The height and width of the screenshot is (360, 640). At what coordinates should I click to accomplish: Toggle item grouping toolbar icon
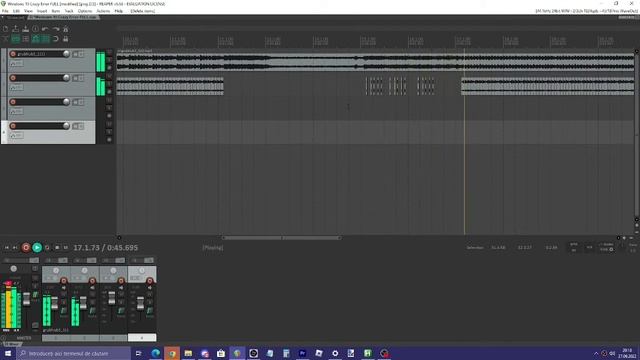(16, 39)
